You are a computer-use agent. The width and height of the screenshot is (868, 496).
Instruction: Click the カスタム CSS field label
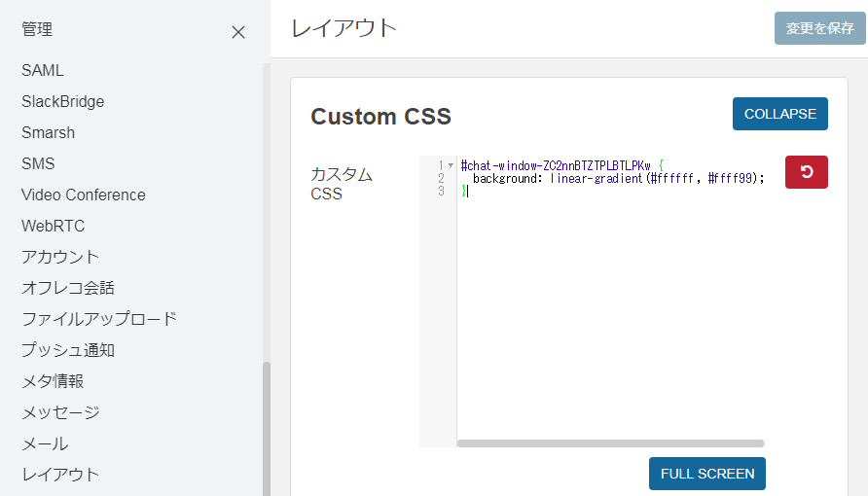(x=342, y=184)
